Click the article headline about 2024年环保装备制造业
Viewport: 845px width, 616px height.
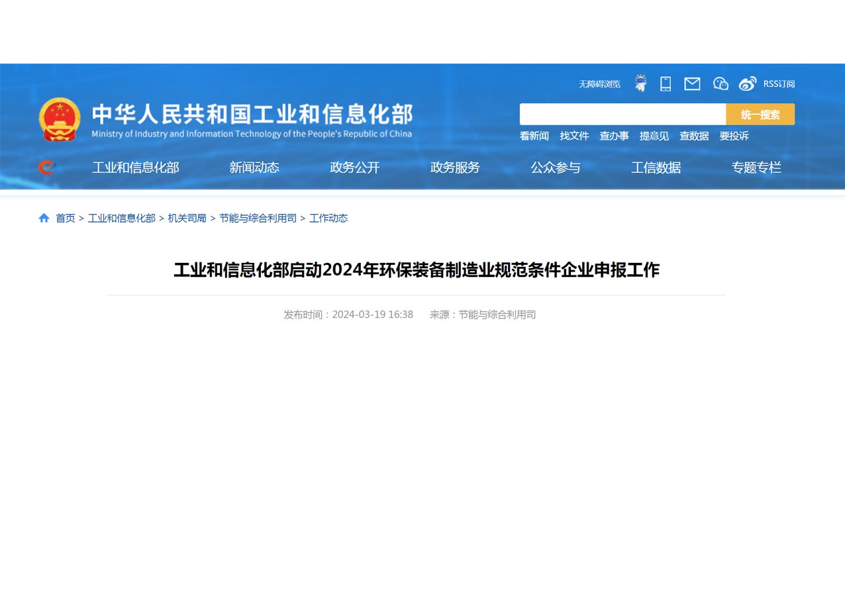[417, 270]
